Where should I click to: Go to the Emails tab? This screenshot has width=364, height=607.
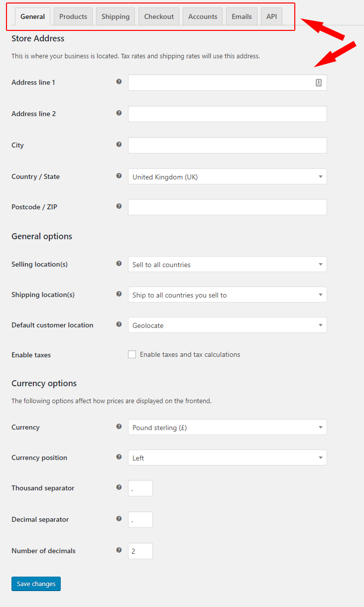(242, 16)
